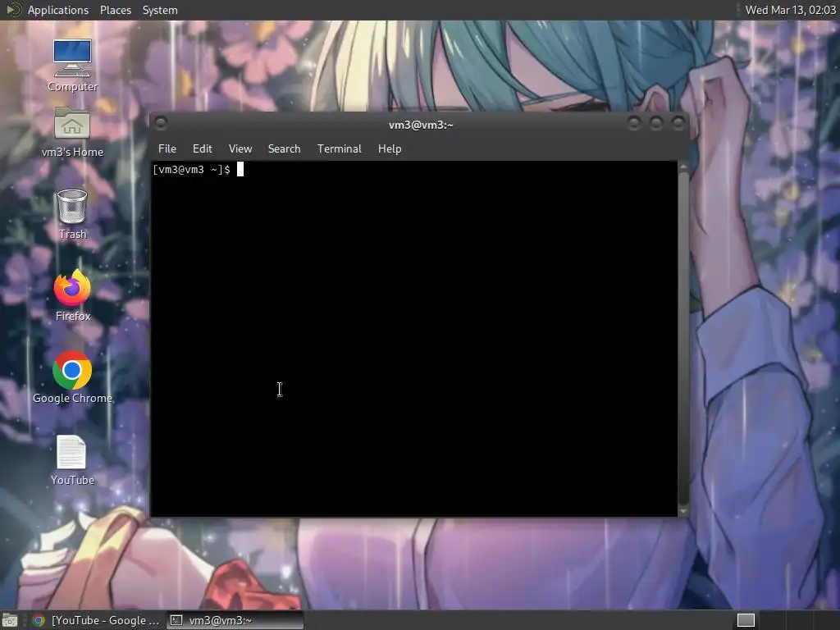Open the terminal Help menu
Screen dimensions: 840x630
coord(390,149)
